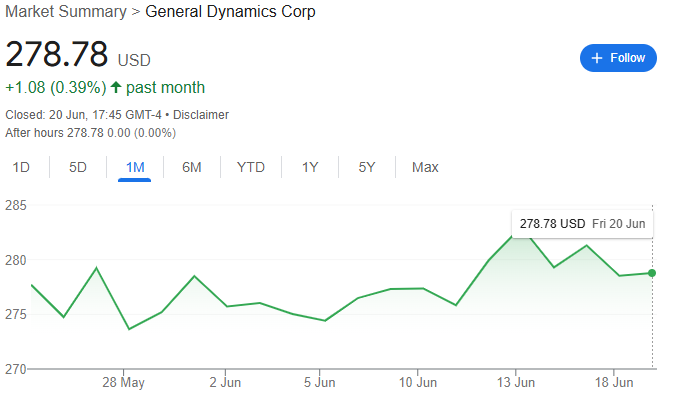The width and height of the screenshot is (673, 399).
Task: Click the 10 Jun axis label
Action: click(x=418, y=382)
